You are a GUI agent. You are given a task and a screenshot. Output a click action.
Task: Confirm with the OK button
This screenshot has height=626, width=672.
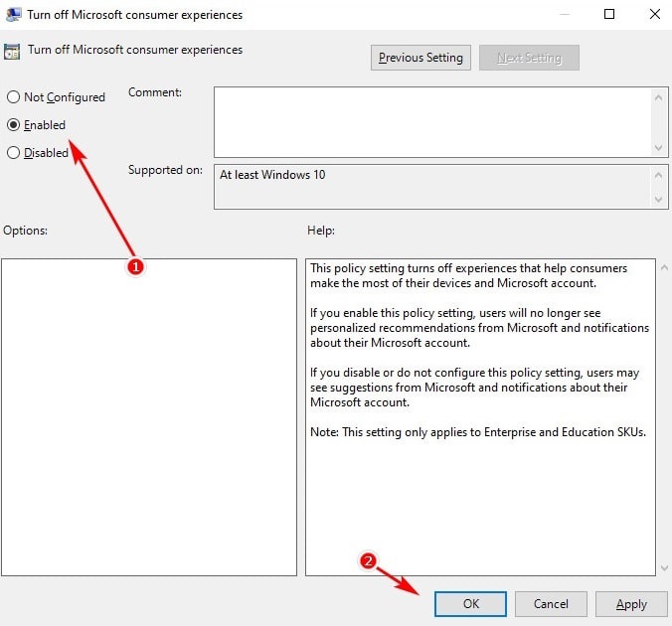470,604
